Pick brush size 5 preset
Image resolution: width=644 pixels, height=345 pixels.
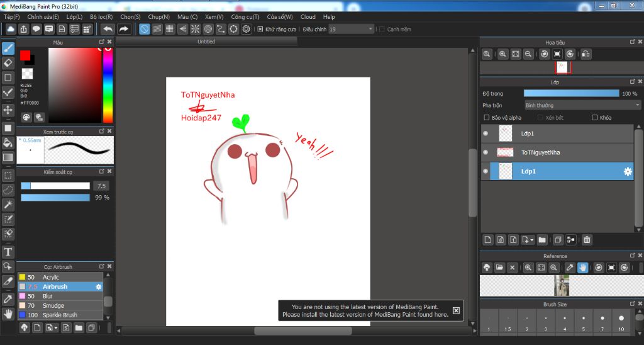point(583,322)
